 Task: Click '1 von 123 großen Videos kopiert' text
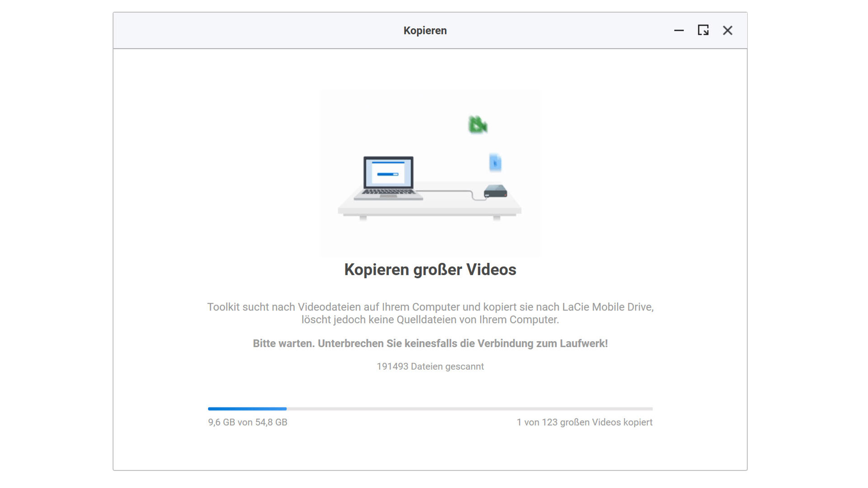(584, 422)
